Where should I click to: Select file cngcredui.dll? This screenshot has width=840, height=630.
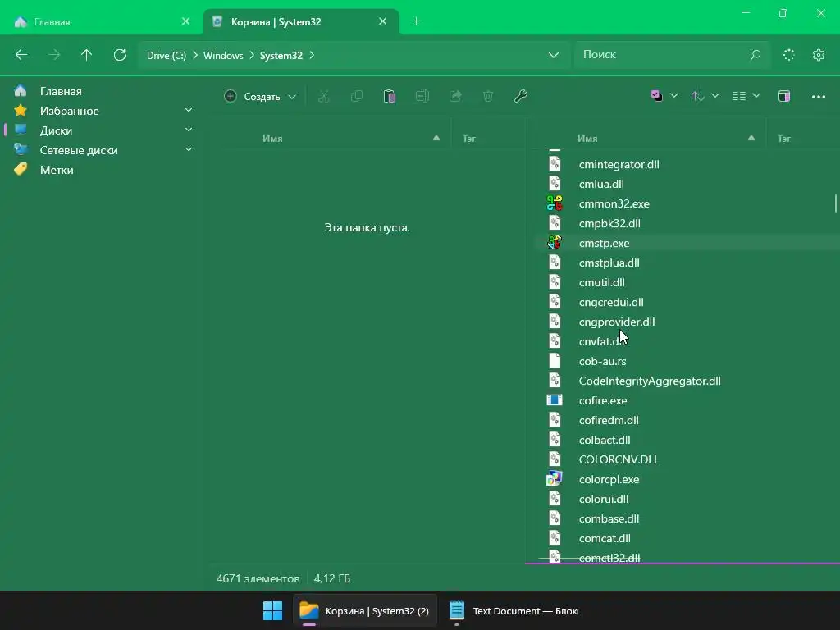click(610, 302)
